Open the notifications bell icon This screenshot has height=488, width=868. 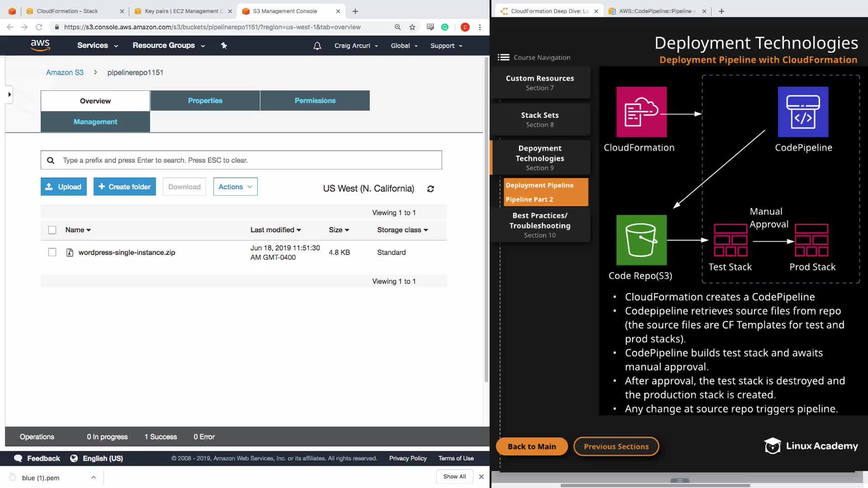(x=317, y=46)
